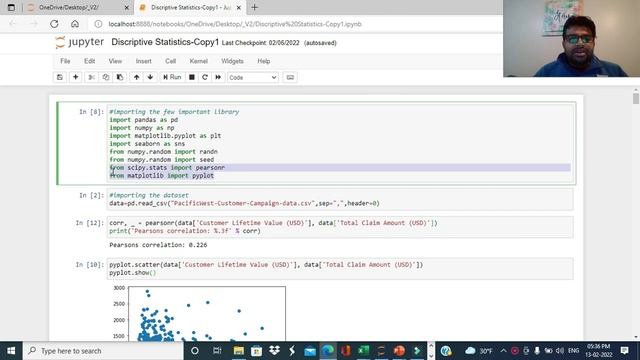Open Cortana circle icon in taskbar
This screenshot has width=640, height=360.
195,351
